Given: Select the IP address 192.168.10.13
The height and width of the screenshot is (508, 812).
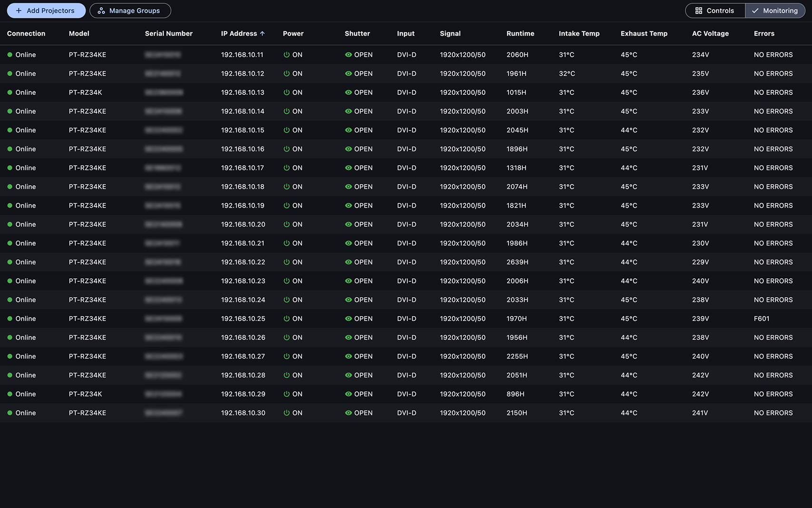Looking at the screenshot, I should click(x=243, y=92).
